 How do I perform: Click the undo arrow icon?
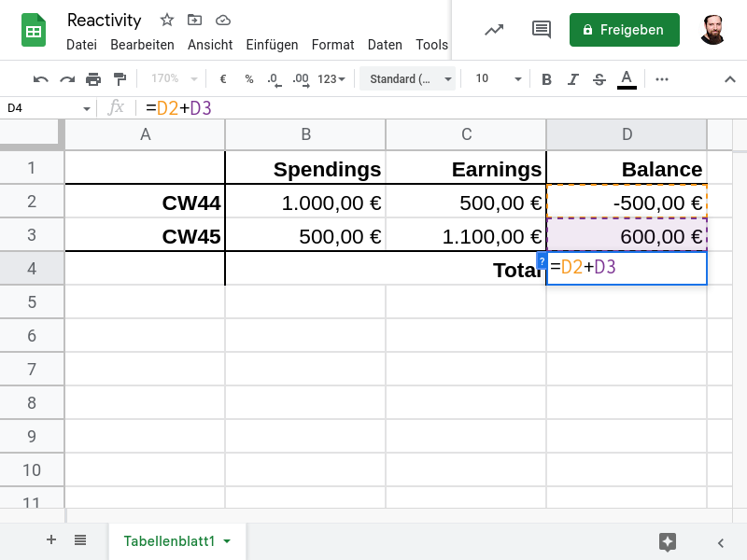[x=41, y=79]
